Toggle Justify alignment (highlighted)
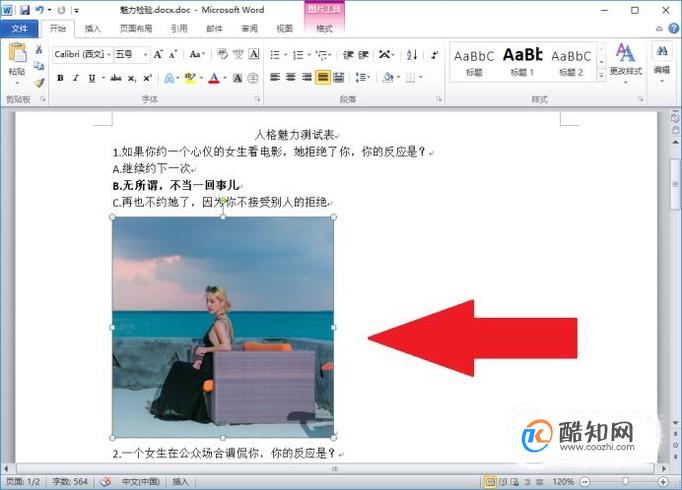This screenshot has width=682, height=490. click(323, 78)
